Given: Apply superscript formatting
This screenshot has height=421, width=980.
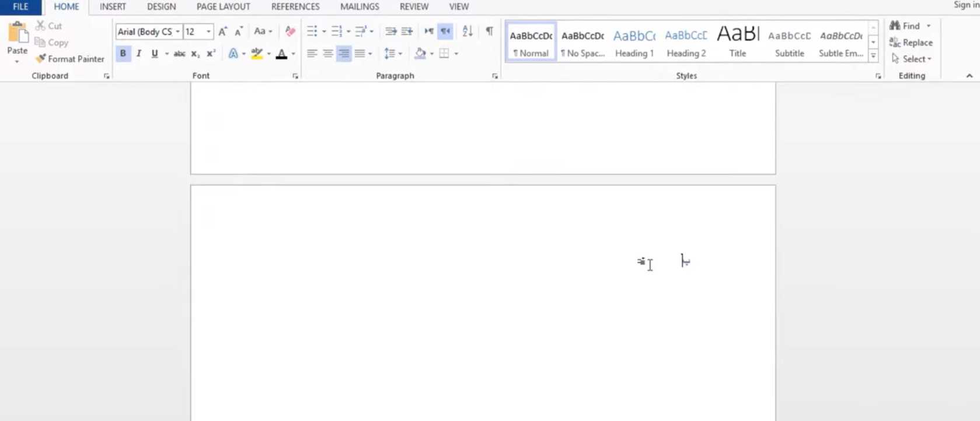Looking at the screenshot, I should [211, 54].
